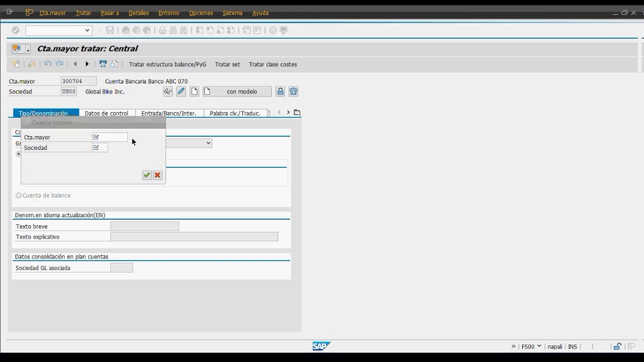Click the Last page icon
Image resolution: width=644 pixels, height=362 pixels.
[x=231, y=30]
